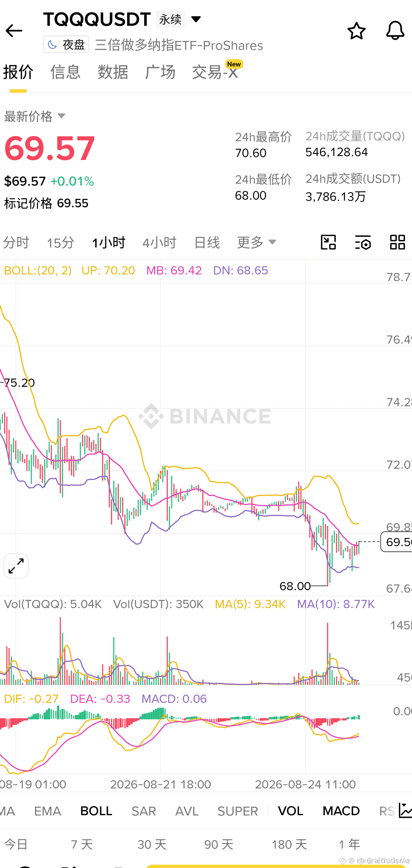Image resolution: width=412 pixels, height=868 pixels.
Task: Select the 今日 range
Action: tap(16, 844)
